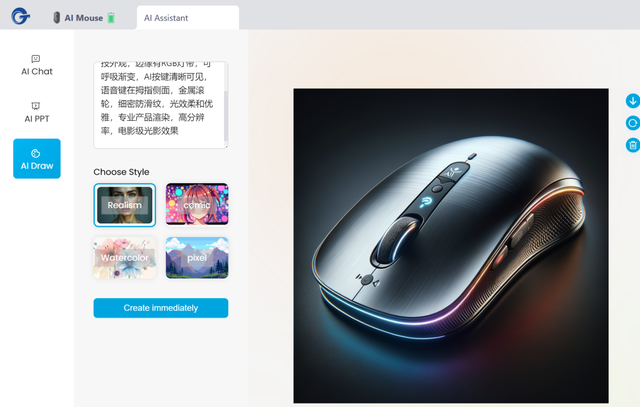Screen dimensions: 640x407
Task: Delete the generated image with trash icon
Action: tap(633, 145)
